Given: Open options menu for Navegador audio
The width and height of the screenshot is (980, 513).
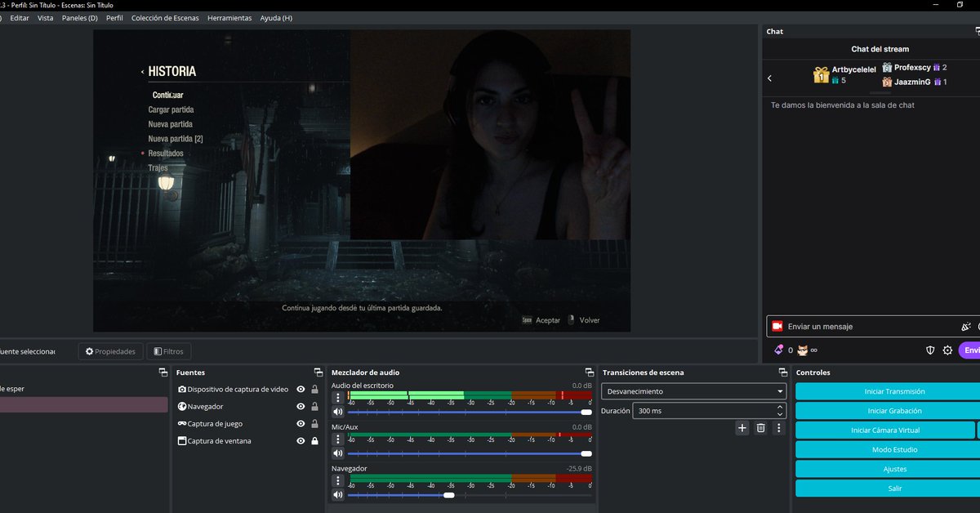Looking at the screenshot, I should [x=338, y=481].
